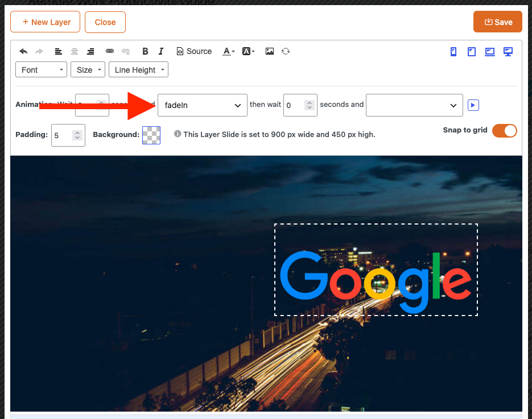Open the Line Height dropdown
This screenshot has width=532, height=419.
pyautogui.click(x=138, y=70)
